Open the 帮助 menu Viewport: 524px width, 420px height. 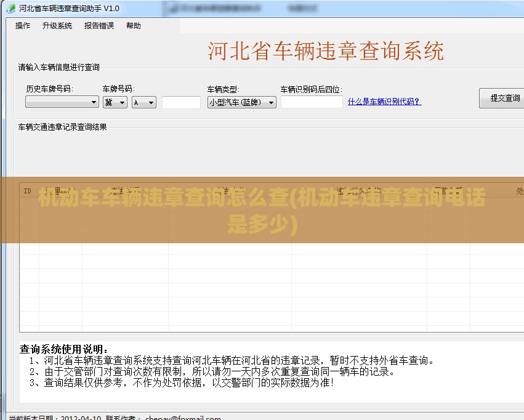pos(134,26)
